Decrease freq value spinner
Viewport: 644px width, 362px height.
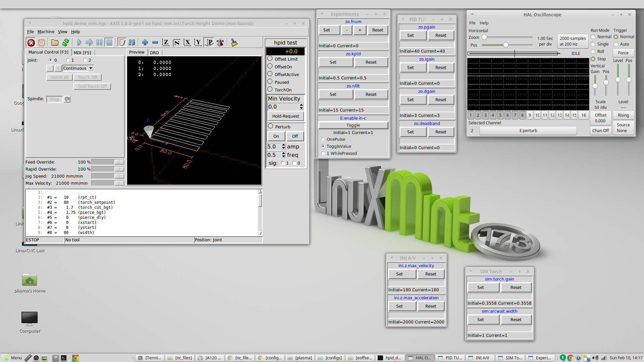283,157
